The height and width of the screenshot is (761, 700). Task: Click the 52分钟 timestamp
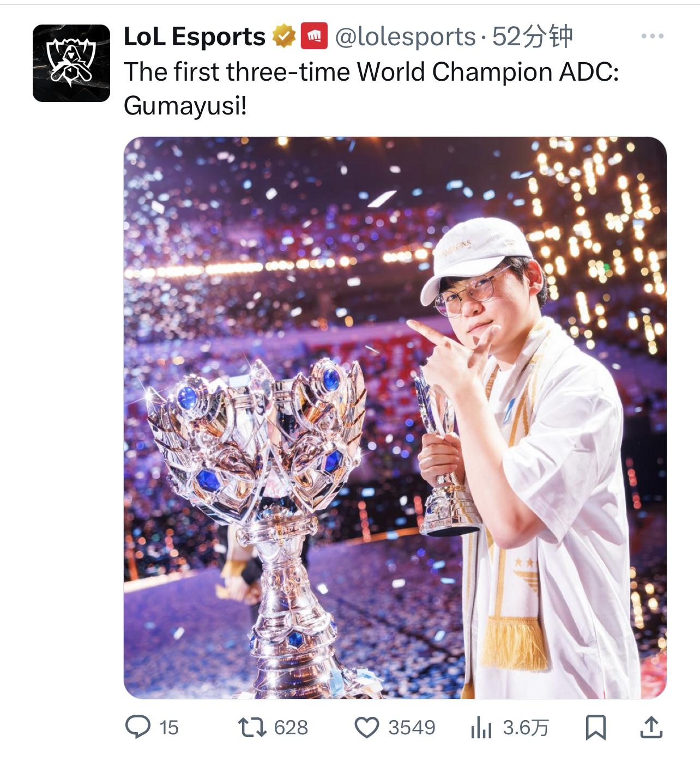(x=532, y=37)
